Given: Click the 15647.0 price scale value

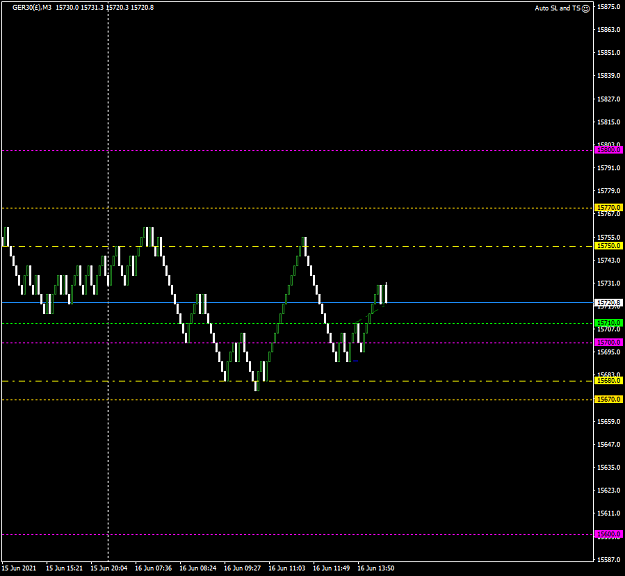Looking at the screenshot, I should (x=608, y=444).
